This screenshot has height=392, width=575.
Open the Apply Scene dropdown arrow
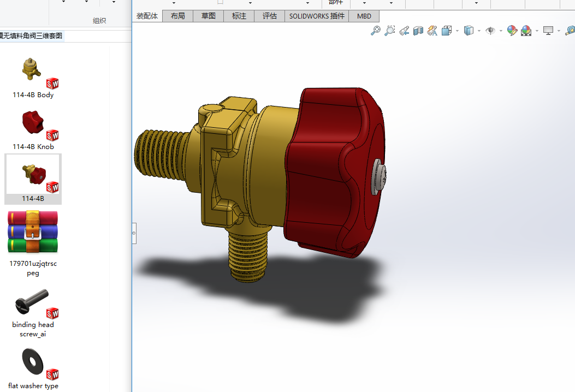click(x=537, y=31)
